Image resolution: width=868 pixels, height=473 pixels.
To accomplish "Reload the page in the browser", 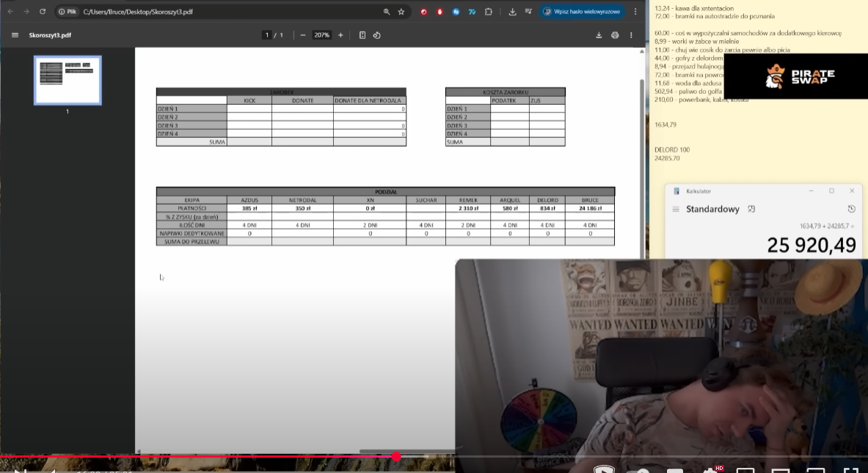I will pyautogui.click(x=43, y=12).
